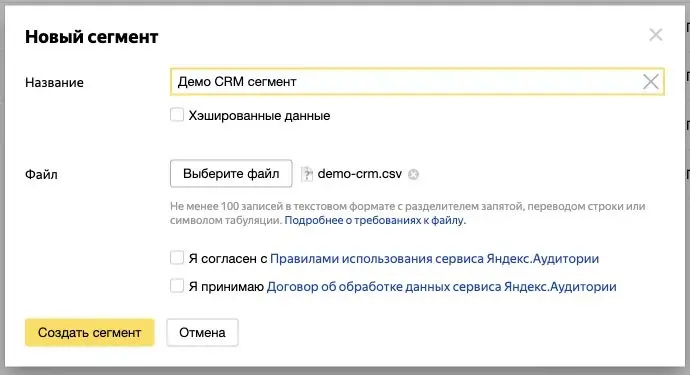The height and width of the screenshot is (375, 690).
Task: Open Правилами использования сервиса Яндекс.Аудитории link
Action: point(434,258)
